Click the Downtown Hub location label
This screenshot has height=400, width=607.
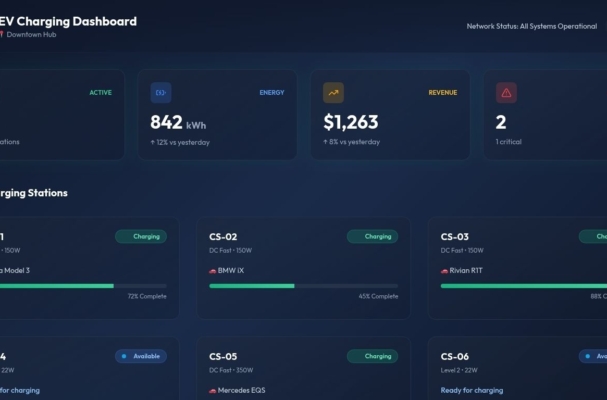click(x=31, y=34)
